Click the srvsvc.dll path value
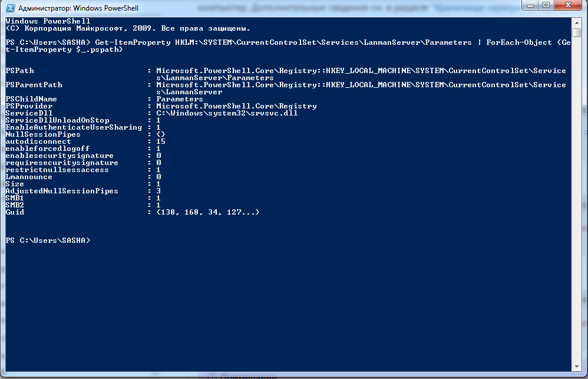 point(227,113)
